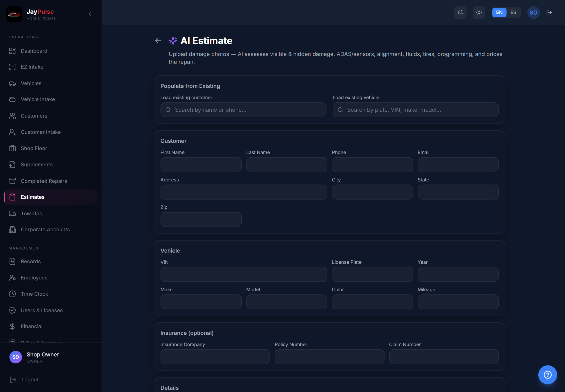The image size is (565, 392).
Task: Focus the License Plate field
Action: point(372,274)
